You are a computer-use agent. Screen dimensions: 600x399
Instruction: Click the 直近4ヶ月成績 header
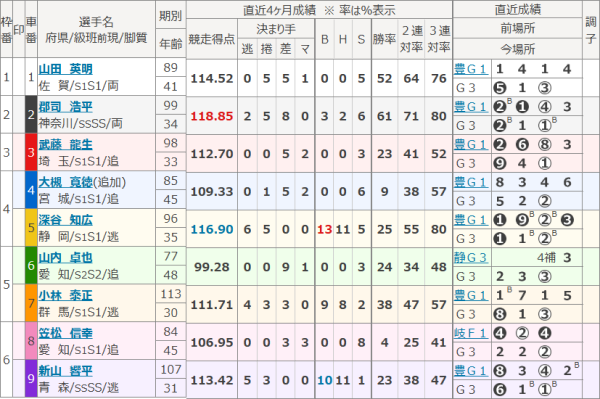319,10
